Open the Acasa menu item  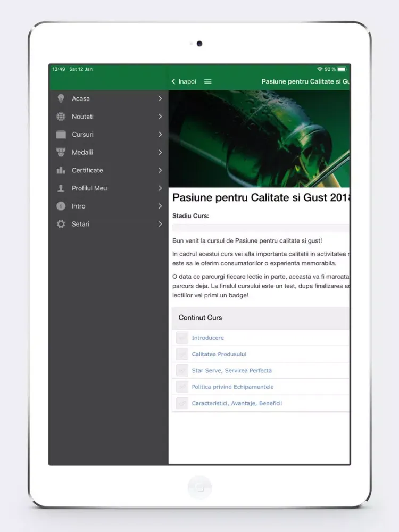pos(109,98)
